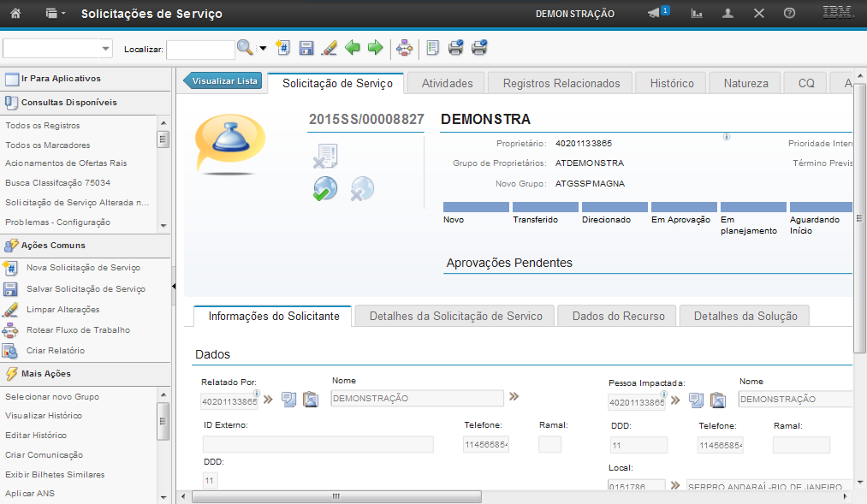Click the Home icon in top bar
867x504 pixels.
point(15,14)
